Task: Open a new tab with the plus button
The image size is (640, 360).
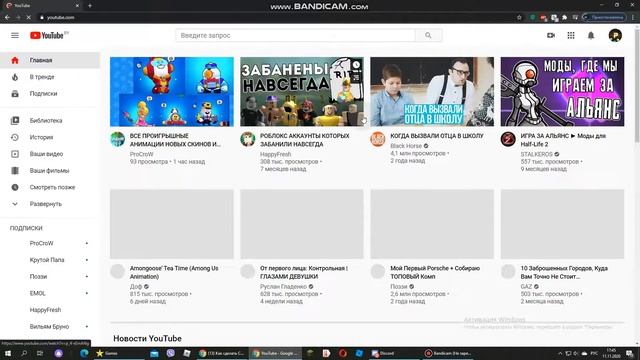Action: coord(90,6)
